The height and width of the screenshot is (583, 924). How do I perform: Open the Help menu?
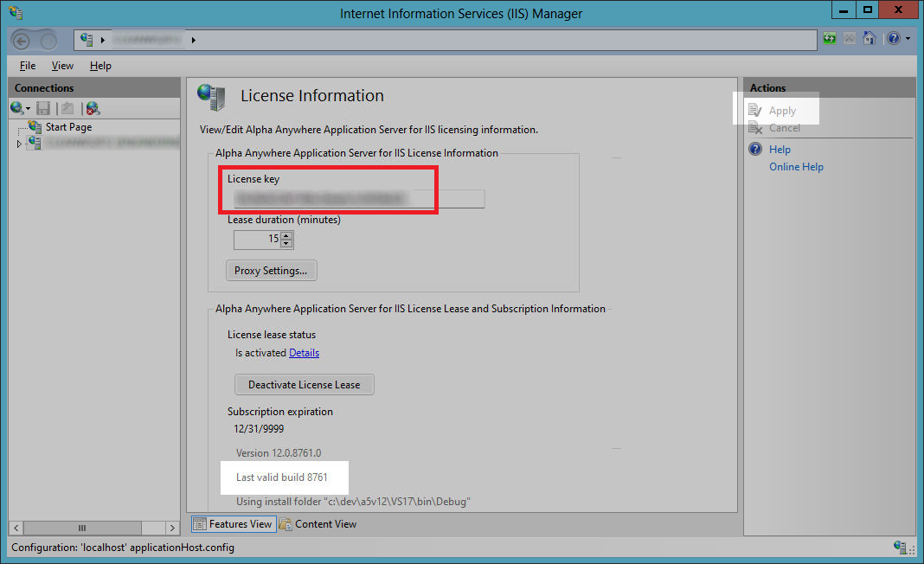pyautogui.click(x=100, y=66)
